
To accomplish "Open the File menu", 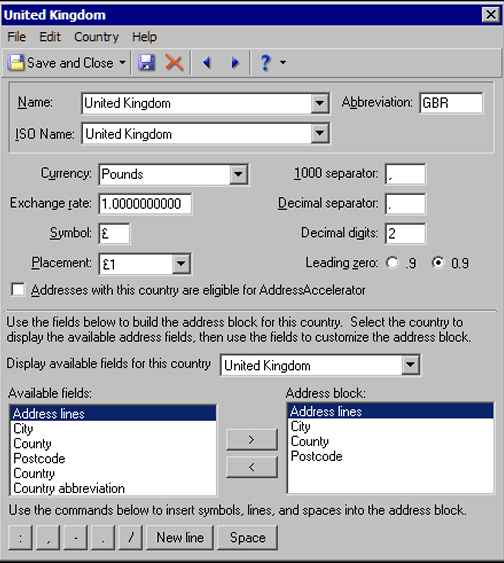I will [x=17, y=37].
